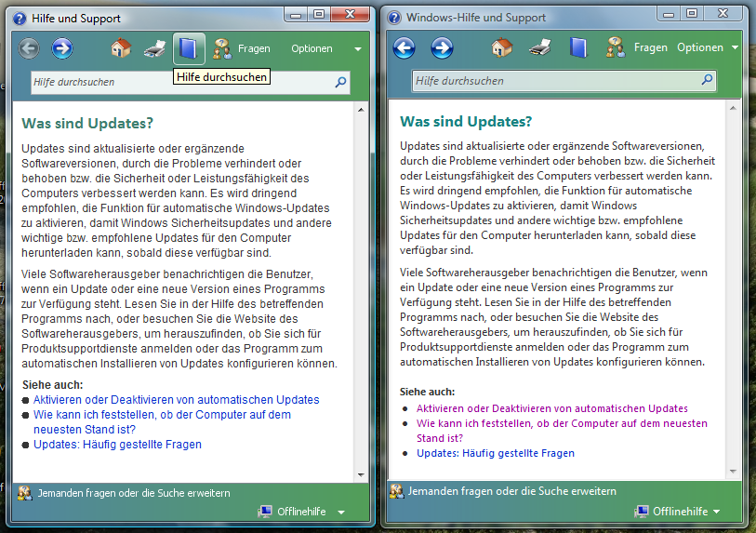Open 'Wie kann ich feststellen' link in left window

[162, 422]
